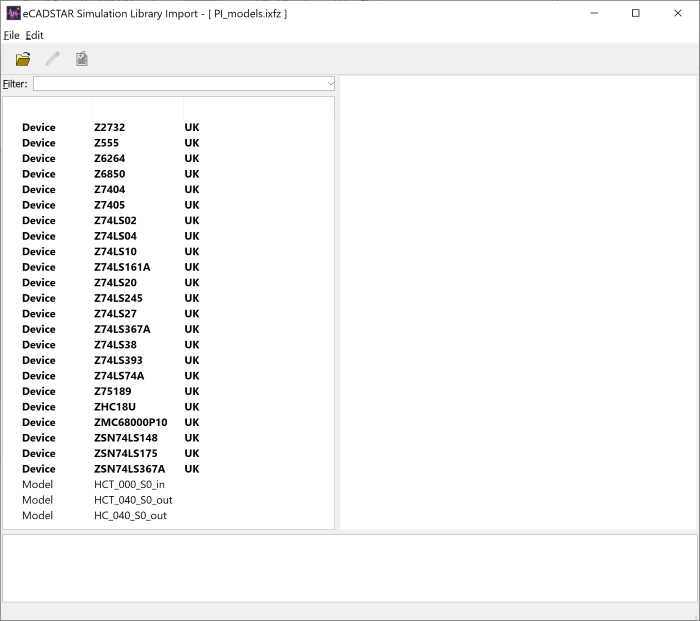Select the Z555 device row
700x621 pixels.
pos(169,143)
